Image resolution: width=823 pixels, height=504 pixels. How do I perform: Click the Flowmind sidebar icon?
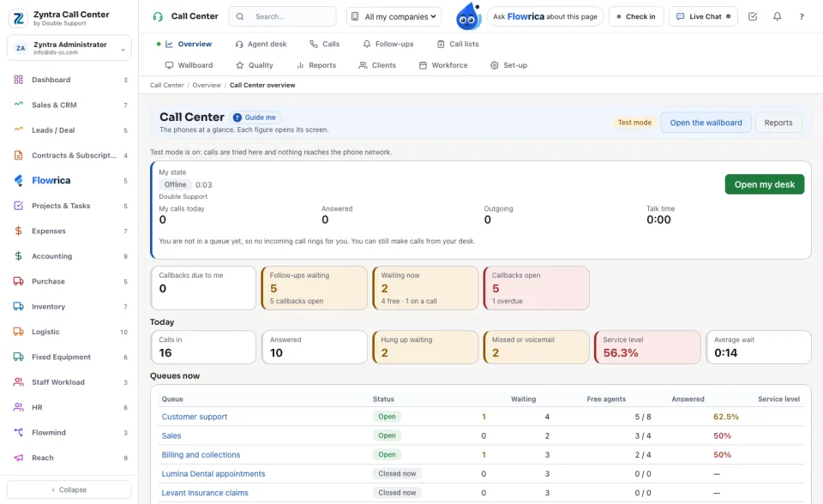click(18, 432)
